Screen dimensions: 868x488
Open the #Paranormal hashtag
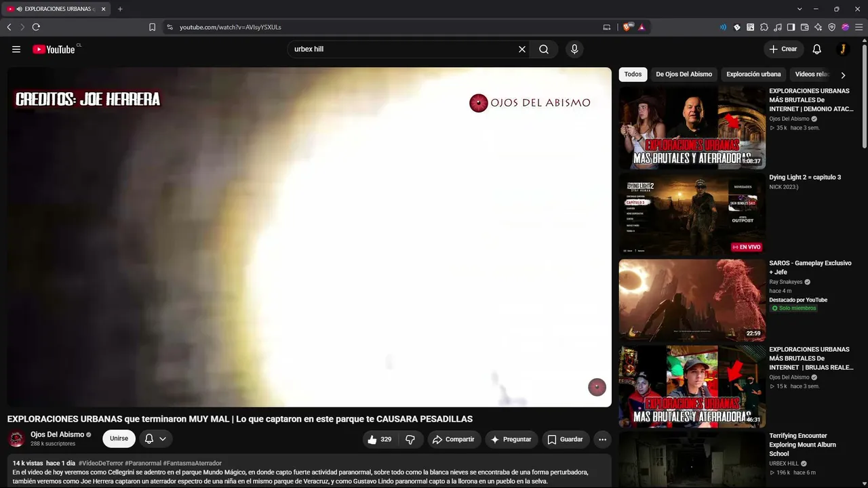click(x=143, y=464)
